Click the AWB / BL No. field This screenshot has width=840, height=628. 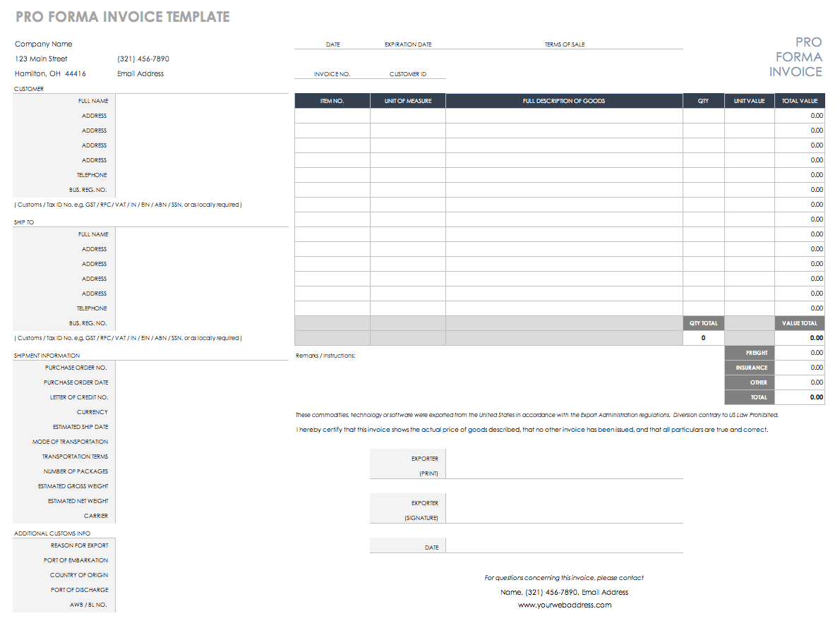click(x=202, y=605)
